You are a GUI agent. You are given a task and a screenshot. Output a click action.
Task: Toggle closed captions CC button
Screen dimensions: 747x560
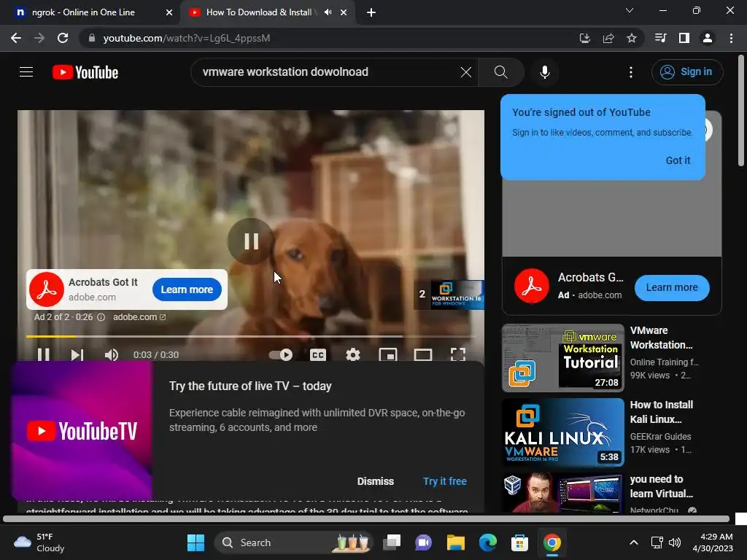pyautogui.click(x=318, y=355)
